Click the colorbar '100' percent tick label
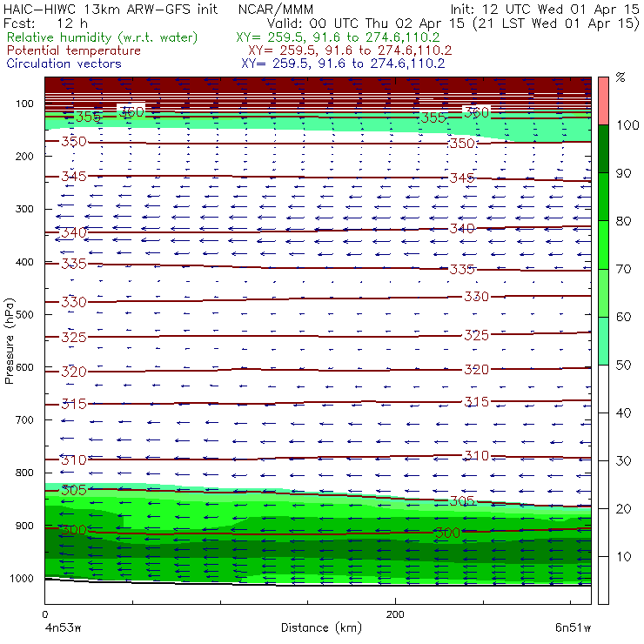The image size is (644, 644). tap(627, 124)
